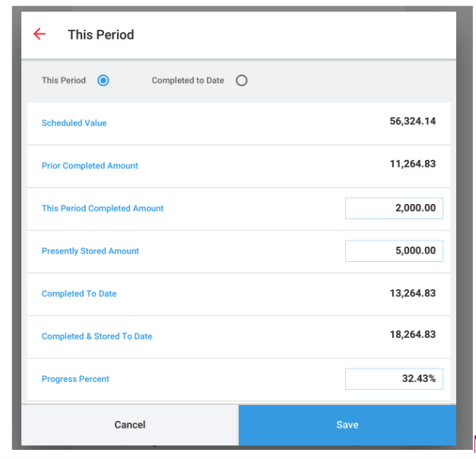This screenshot has height=459, width=476.
Task: Click the Progress Percent input field
Action: (x=394, y=379)
